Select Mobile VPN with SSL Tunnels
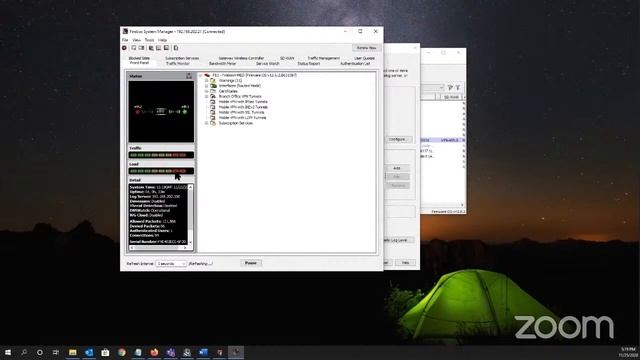Viewport: 640px width, 360px height. pos(241,112)
